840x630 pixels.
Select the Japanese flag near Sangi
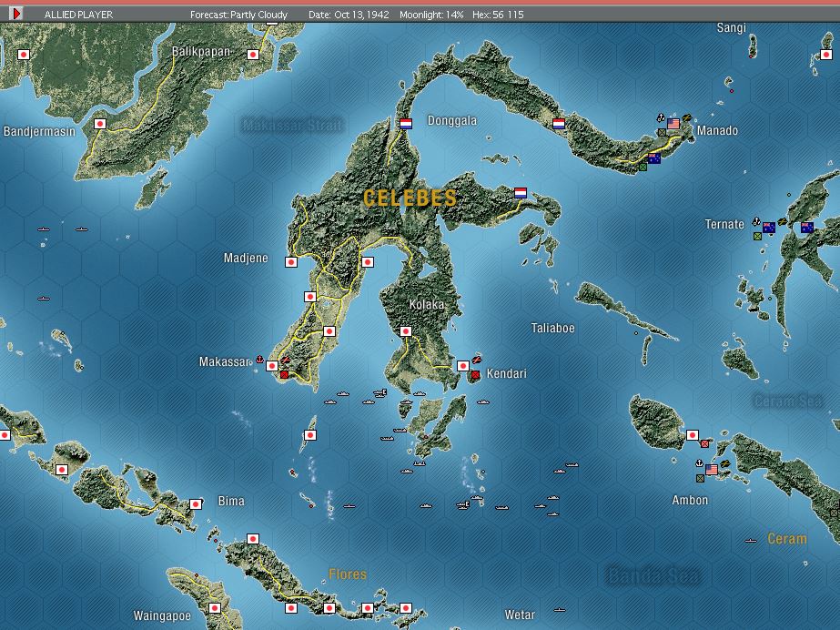[826, 55]
